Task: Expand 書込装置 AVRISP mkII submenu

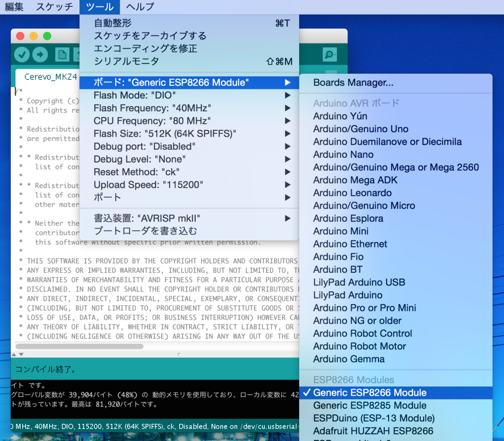Action: pos(189,219)
